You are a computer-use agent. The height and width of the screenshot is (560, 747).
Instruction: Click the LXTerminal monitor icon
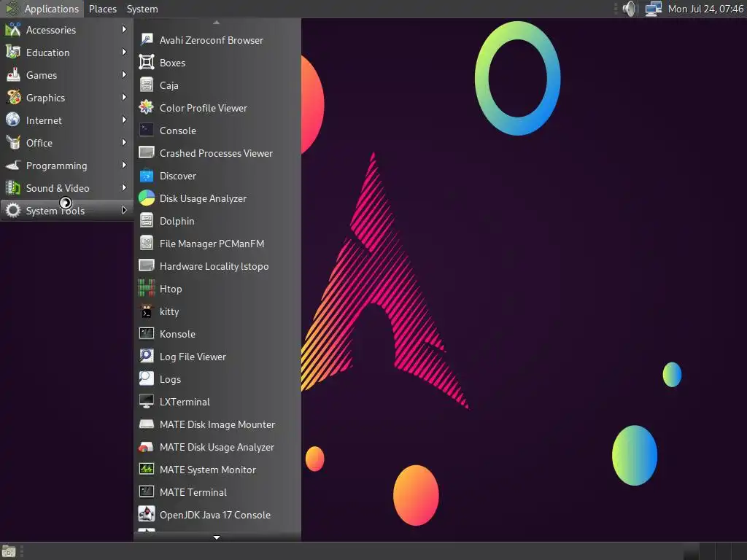coord(146,402)
